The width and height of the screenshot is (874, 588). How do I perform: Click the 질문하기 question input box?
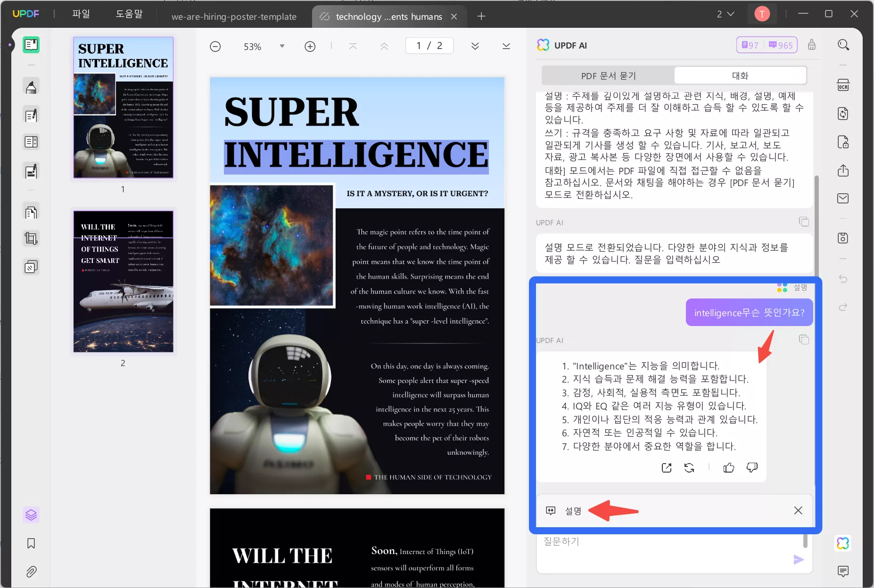(674, 554)
